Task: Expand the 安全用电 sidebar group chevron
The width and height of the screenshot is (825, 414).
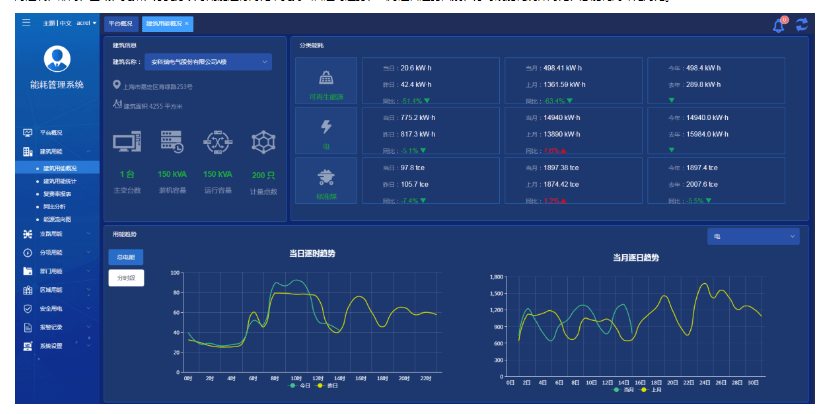Action: [x=88, y=309]
